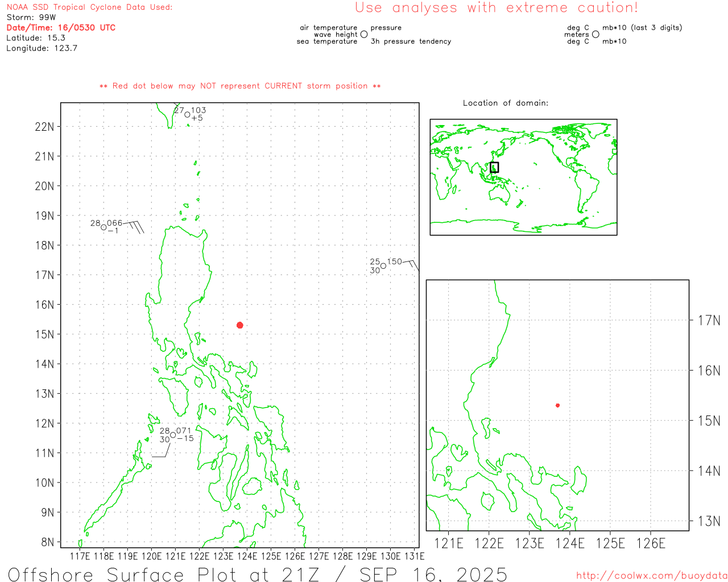The image size is (728, 582).
Task: Click buoy station circle with pressure 071
Action: click(x=173, y=435)
